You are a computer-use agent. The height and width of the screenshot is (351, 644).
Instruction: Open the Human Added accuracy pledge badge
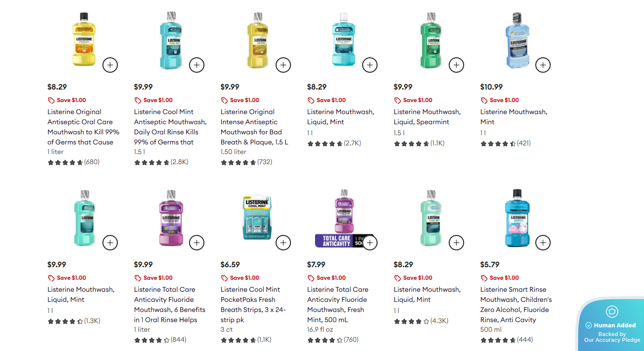[612, 325]
